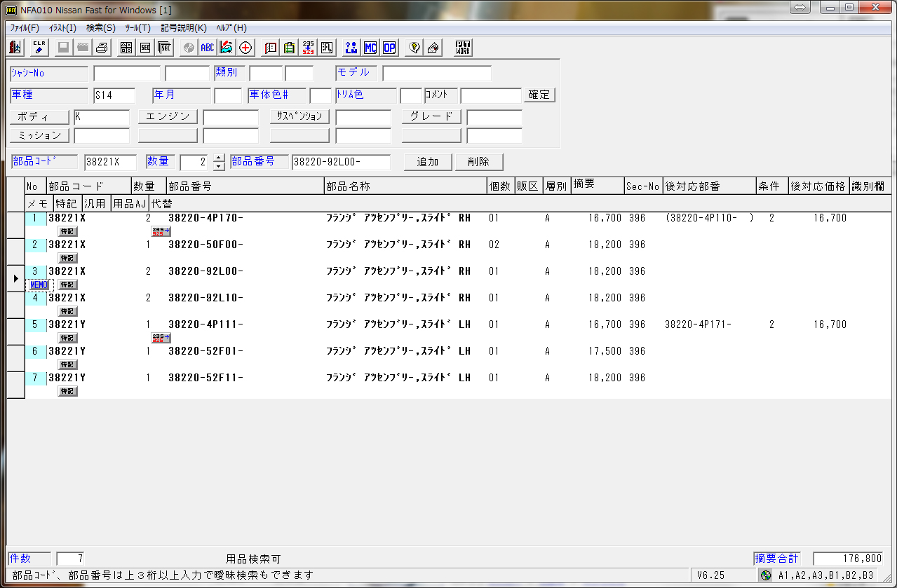Click the blue MC toolbar icon

pyautogui.click(x=370, y=48)
